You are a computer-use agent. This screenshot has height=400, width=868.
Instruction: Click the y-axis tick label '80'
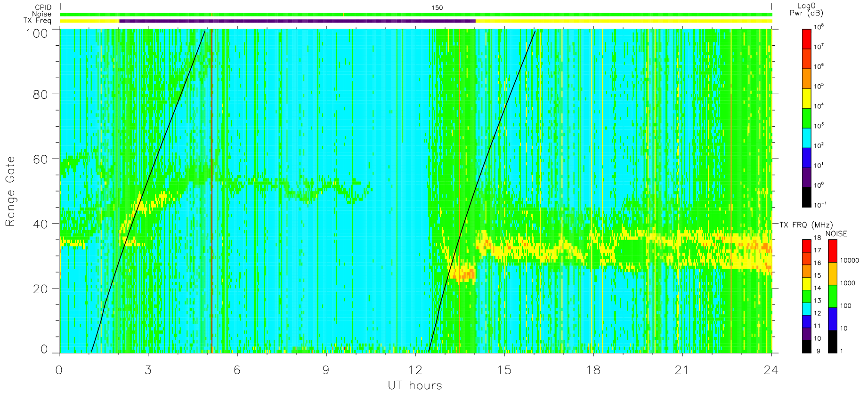click(x=41, y=95)
